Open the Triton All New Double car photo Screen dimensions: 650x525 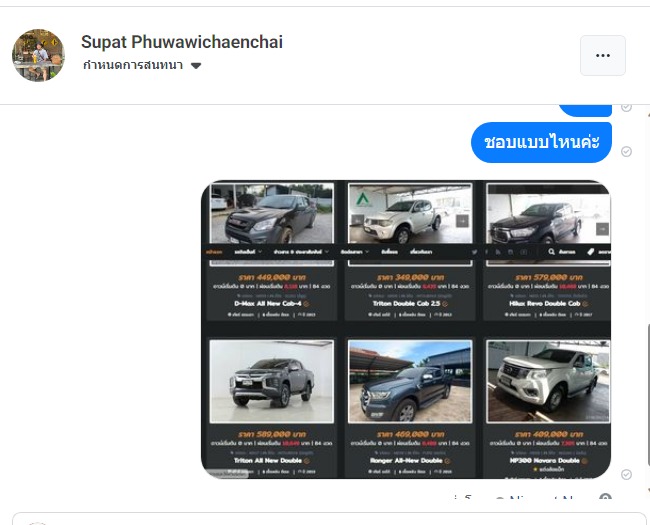tap(272, 382)
